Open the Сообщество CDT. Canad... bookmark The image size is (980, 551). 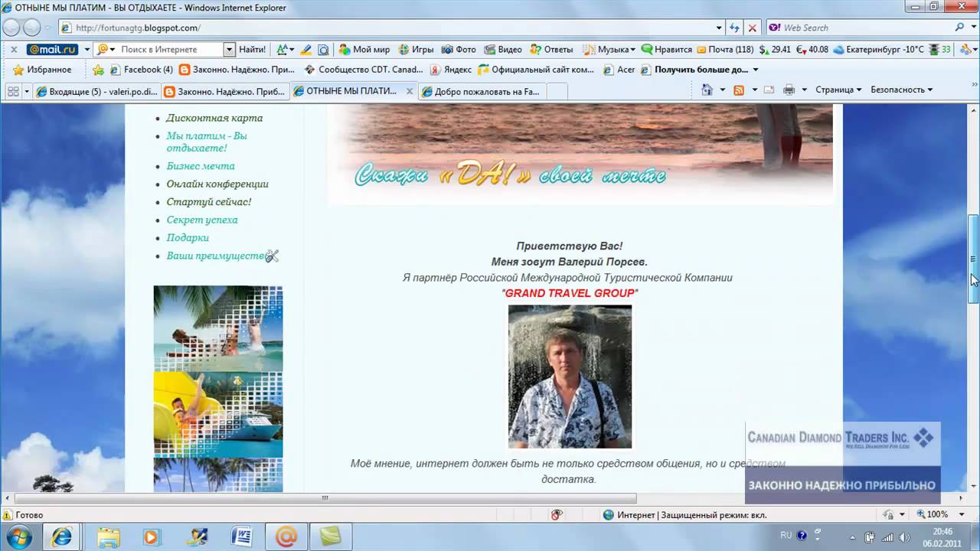tap(364, 70)
